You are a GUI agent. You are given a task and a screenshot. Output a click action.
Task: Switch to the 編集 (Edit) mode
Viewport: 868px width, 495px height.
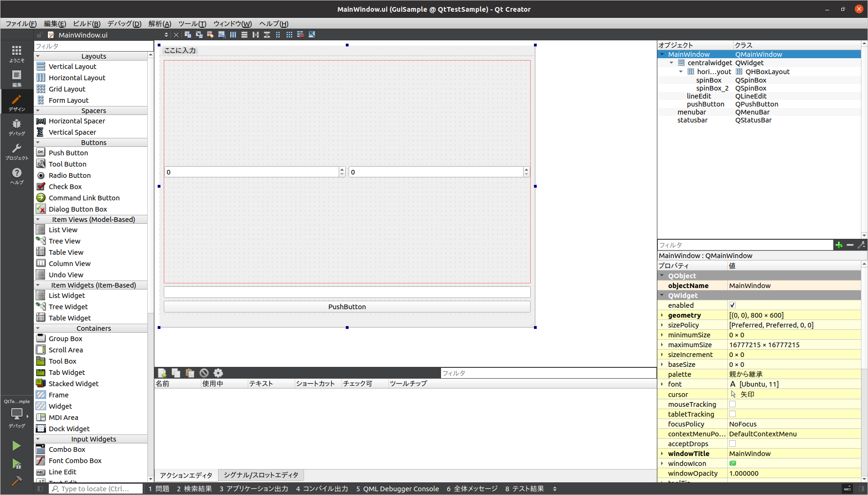click(x=17, y=78)
